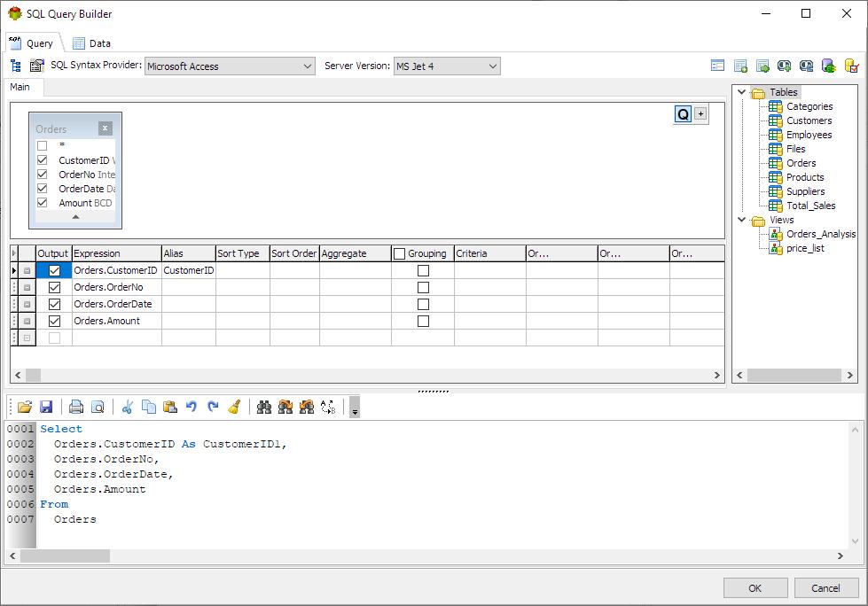The width and height of the screenshot is (868, 606).
Task: Collapse the Views folder in the tree
Action: point(742,220)
